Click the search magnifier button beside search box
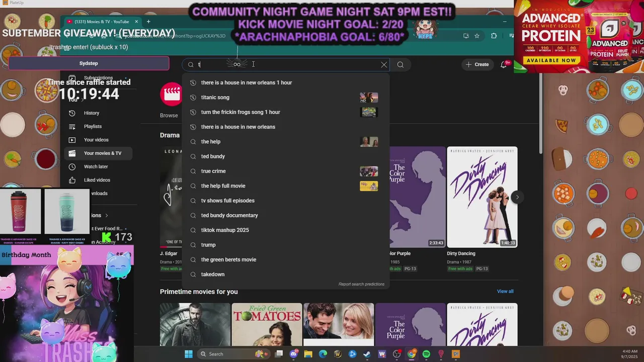 coord(400,64)
